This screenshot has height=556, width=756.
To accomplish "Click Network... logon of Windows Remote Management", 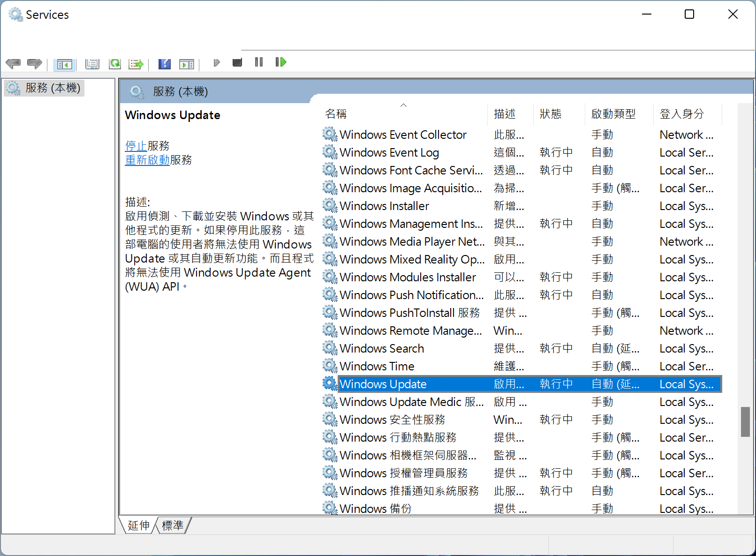I will (687, 331).
